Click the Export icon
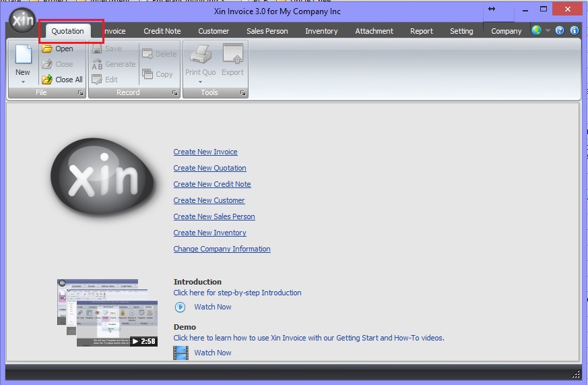This screenshot has width=588, height=385. (x=233, y=53)
